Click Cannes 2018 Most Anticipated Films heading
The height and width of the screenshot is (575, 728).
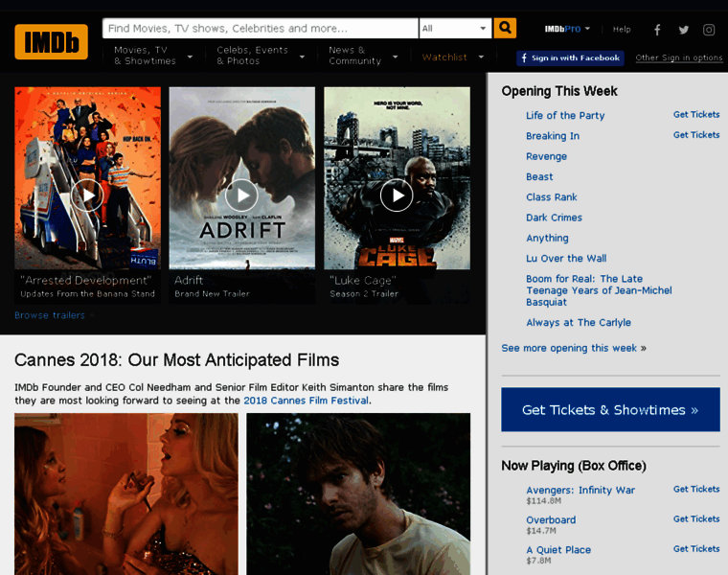click(x=177, y=360)
